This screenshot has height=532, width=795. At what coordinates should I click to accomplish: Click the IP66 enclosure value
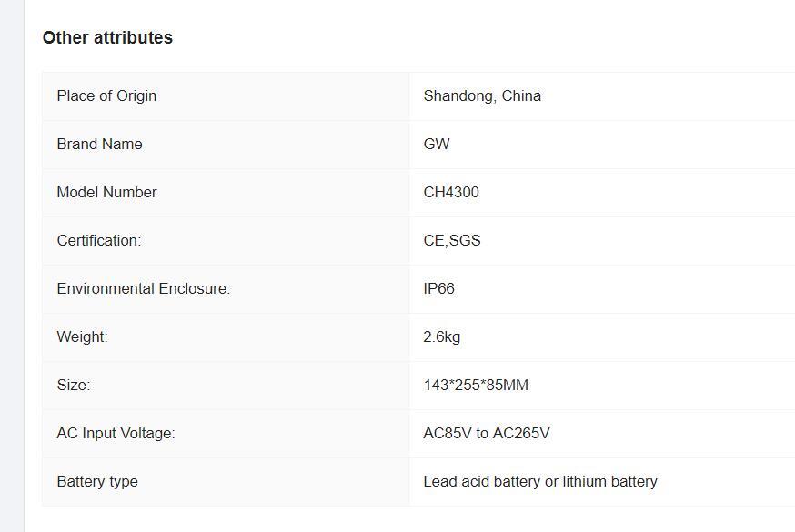(439, 288)
